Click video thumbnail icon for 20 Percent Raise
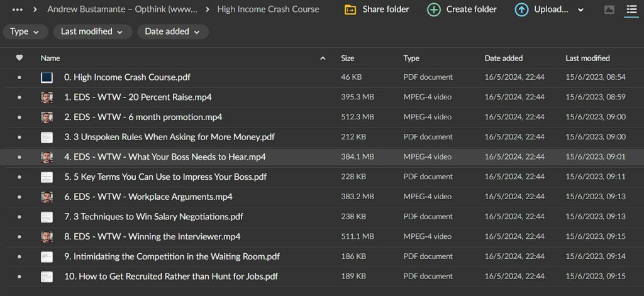This screenshot has width=644, height=296. coord(47,97)
